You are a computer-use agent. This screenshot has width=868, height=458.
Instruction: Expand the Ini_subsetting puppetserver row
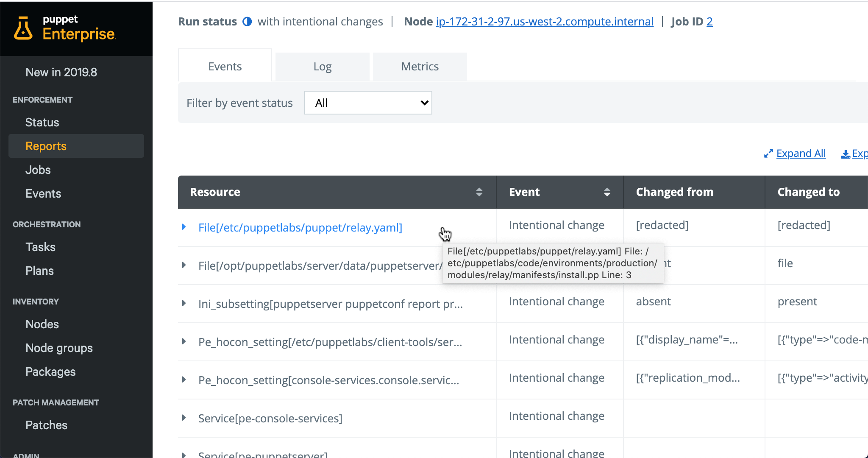pyautogui.click(x=184, y=303)
